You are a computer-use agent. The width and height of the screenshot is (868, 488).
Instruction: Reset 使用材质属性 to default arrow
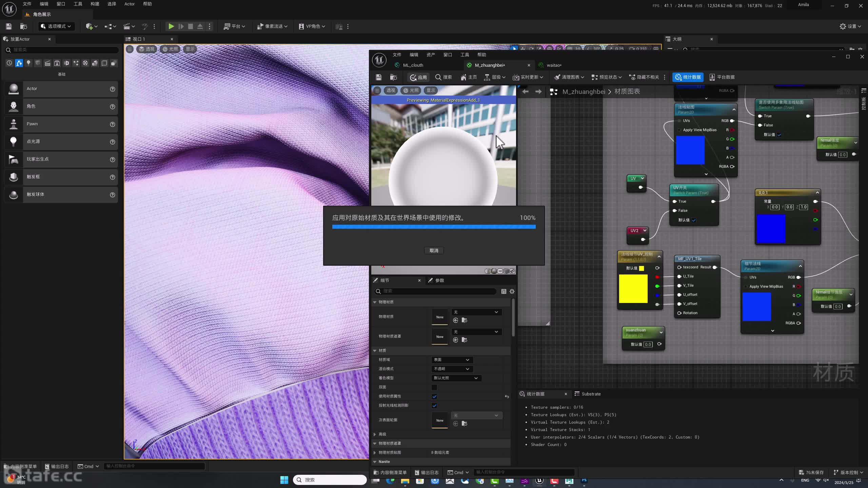click(x=507, y=396)
